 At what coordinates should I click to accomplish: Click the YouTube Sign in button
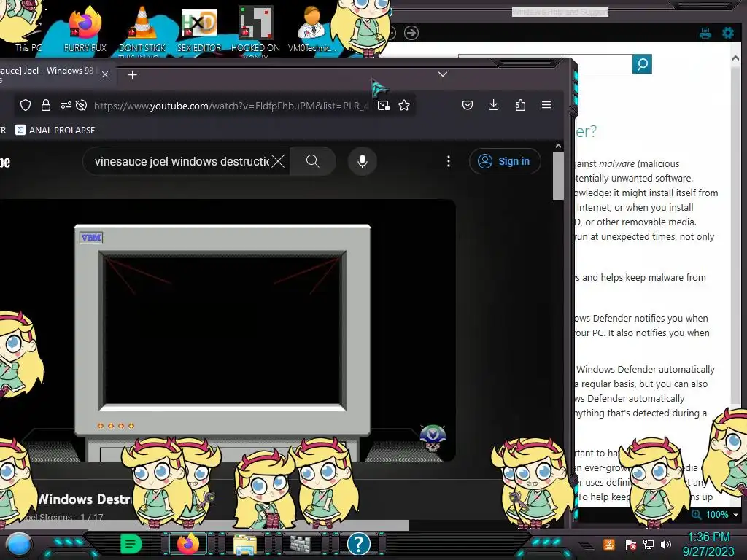505,161
